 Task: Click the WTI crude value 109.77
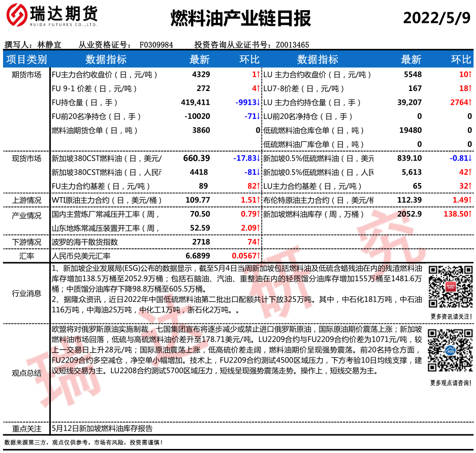pyautogui.click(x=198, y=200)
